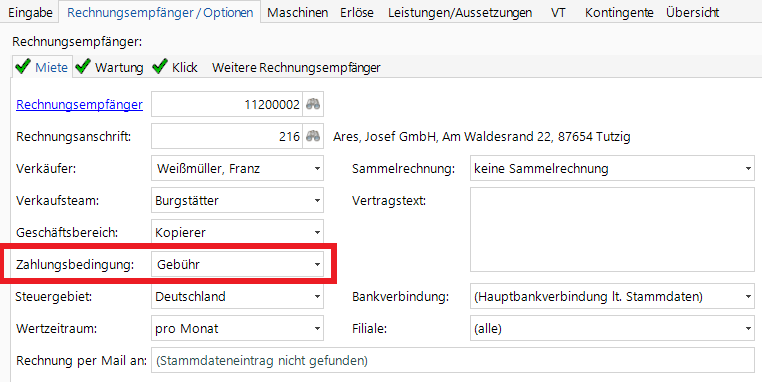
Task: Follow the blue Rechnungsempfänger hyperlink
Action: (x=80, y=104)
